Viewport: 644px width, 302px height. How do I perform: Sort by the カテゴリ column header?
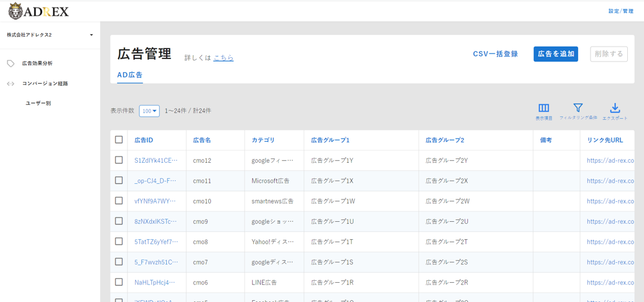click(263, 140)
